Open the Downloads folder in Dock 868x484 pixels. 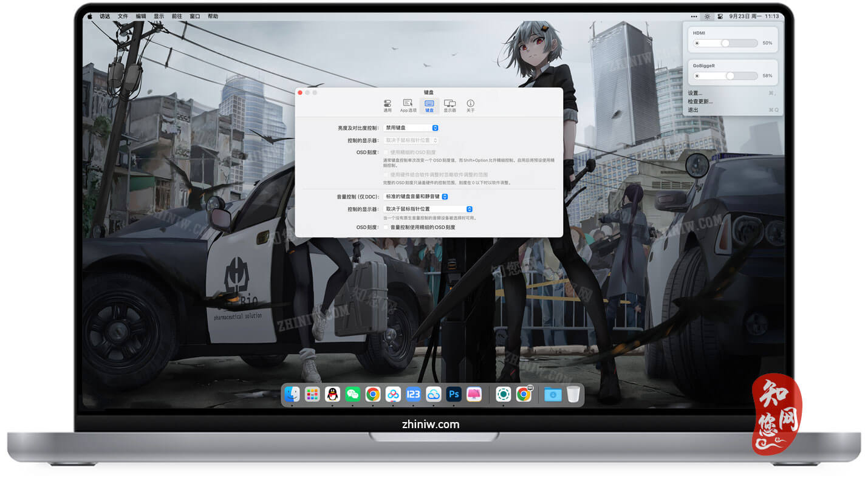click(x=553, y=395)
